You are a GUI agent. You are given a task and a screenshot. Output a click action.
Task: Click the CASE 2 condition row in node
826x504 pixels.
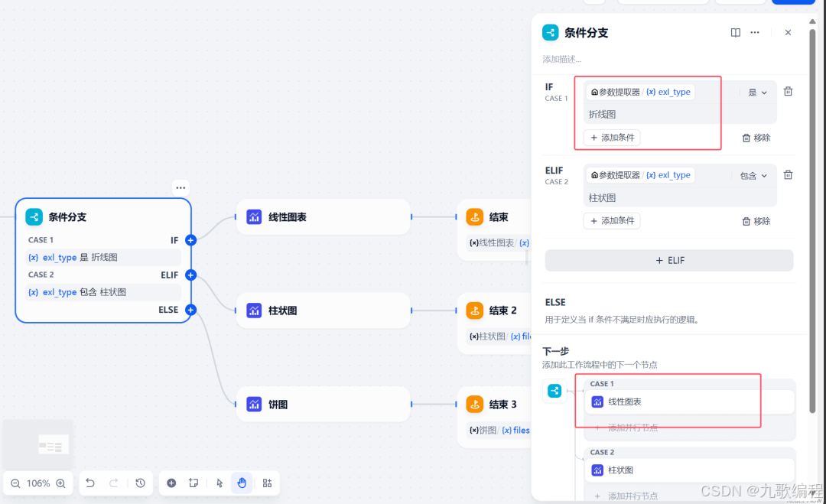pos(103,292)
